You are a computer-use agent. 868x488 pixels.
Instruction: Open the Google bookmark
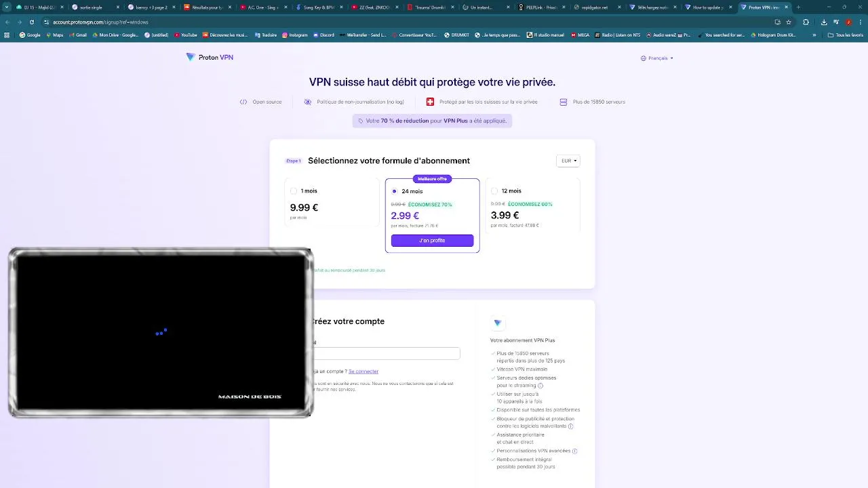(x=30, y=35)
